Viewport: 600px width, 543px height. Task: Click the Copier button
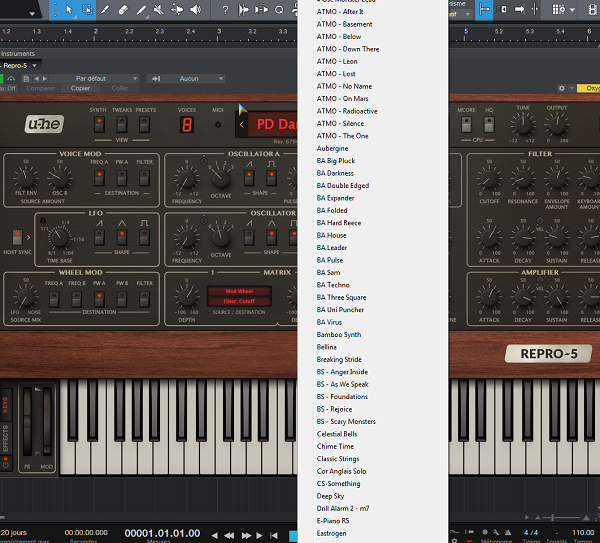[80, 88]
